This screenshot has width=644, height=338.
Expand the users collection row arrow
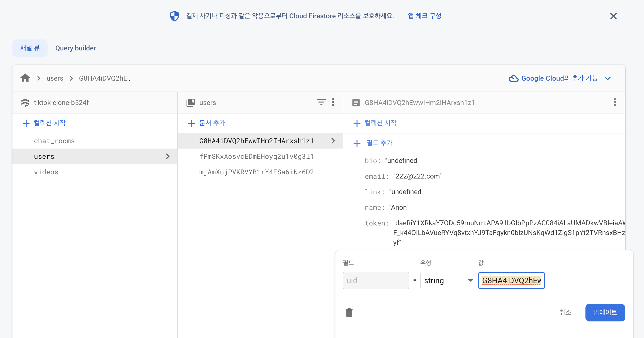point(168,157)
